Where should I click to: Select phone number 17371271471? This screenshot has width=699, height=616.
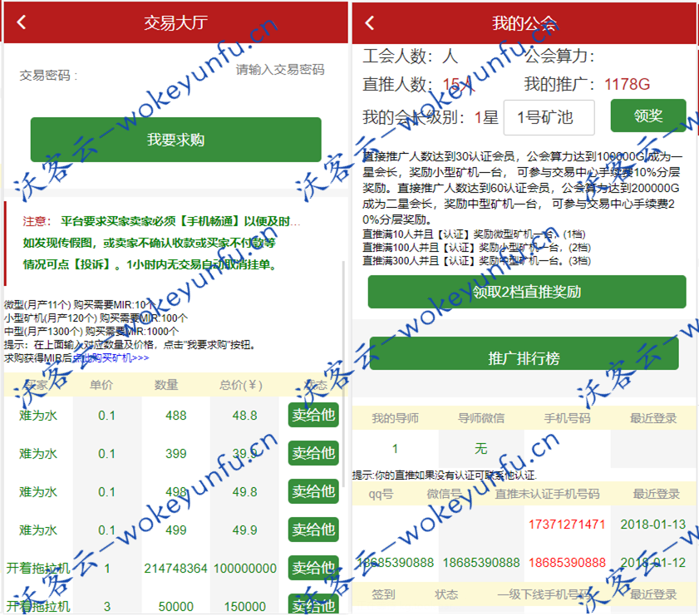(x=567, y=525)
